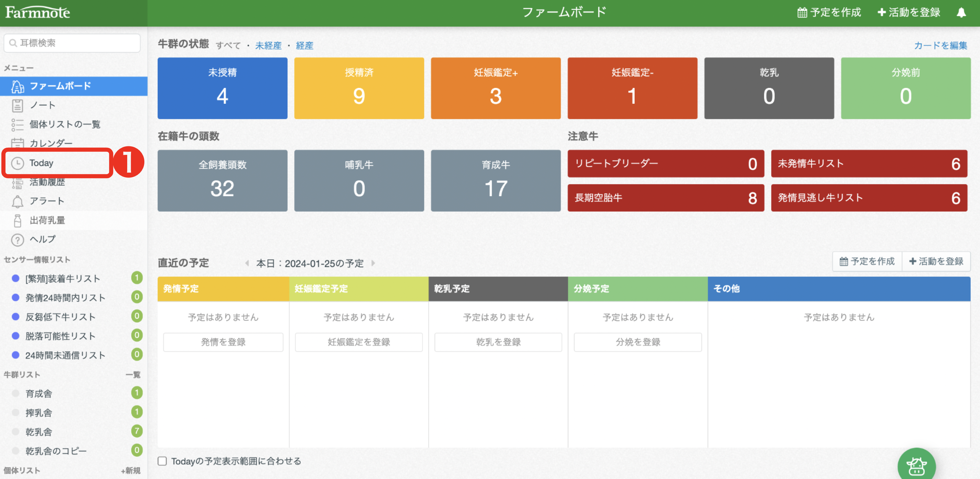The image size is (980, 479).
Task: Click the カレンダー calendar icon
Action: [17, 143]
